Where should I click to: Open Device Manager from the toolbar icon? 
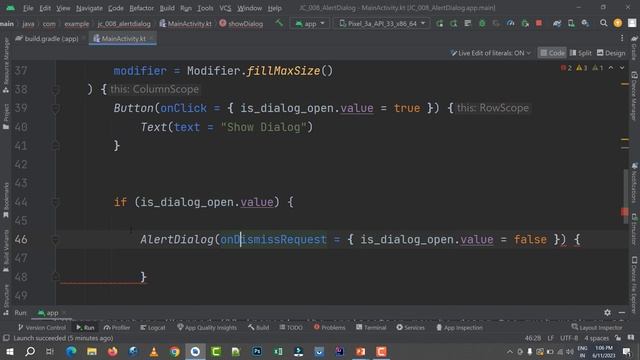pyautogui.click(x=571, y=23)
